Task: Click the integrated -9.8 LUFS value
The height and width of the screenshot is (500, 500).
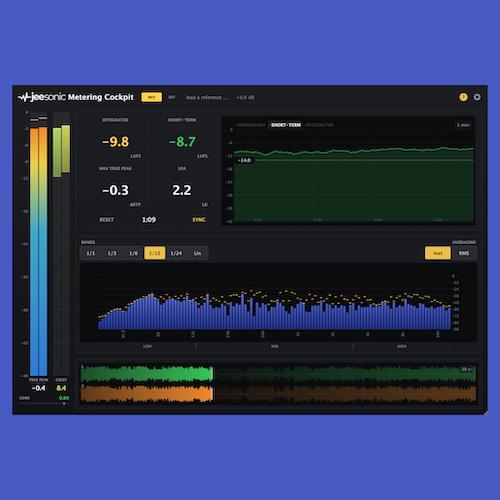Action: click(115, 142)
